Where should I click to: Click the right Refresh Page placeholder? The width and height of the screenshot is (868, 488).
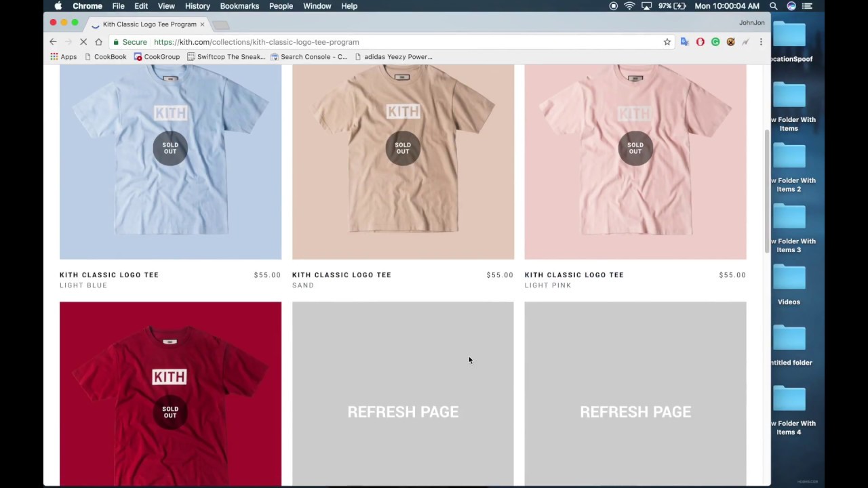[635, 394]
